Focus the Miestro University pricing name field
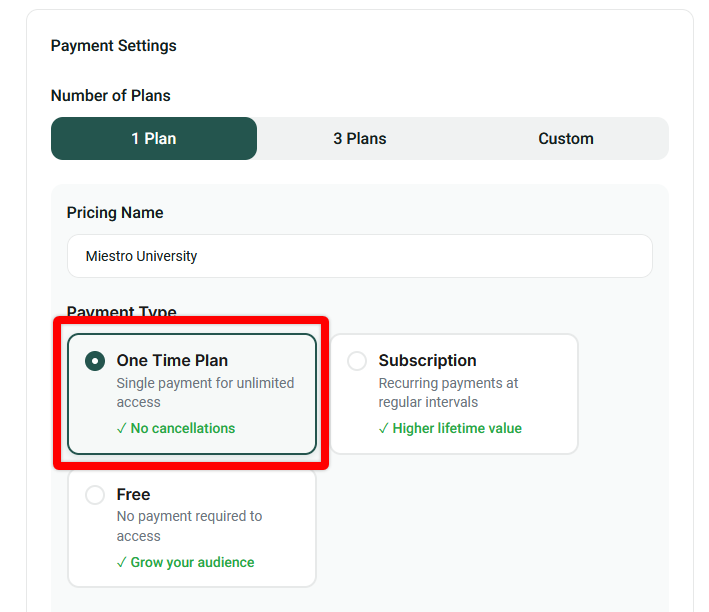 [360, 256]
